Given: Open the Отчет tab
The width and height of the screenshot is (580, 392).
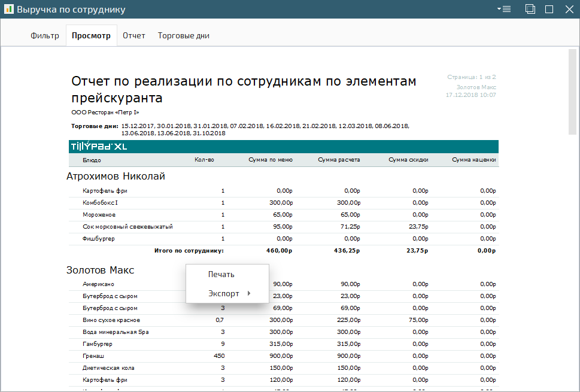Looking at the screenshot, I should coord(134,36).
